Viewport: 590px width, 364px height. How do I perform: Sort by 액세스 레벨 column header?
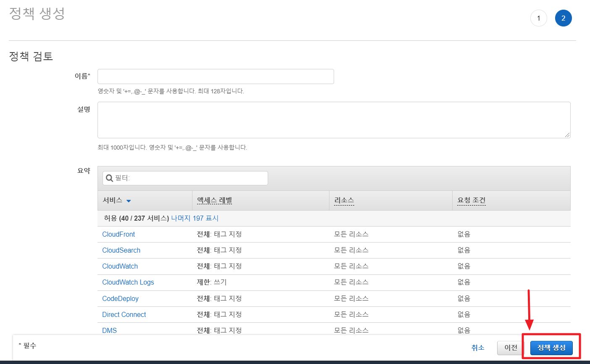215,200
